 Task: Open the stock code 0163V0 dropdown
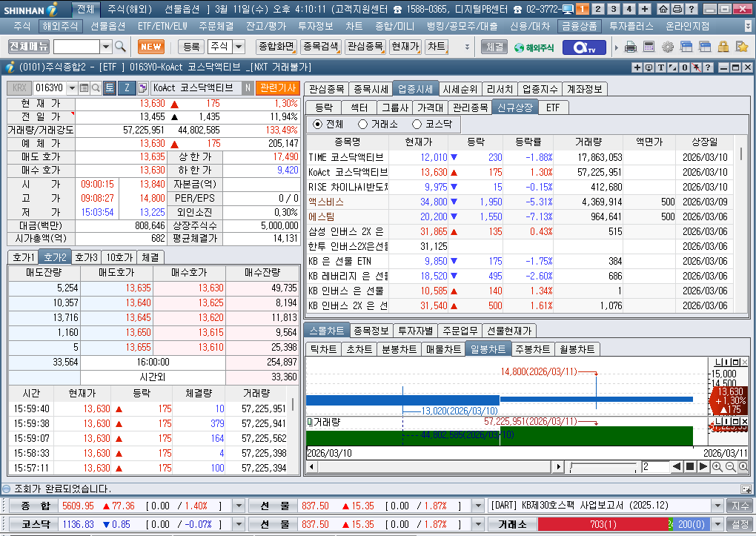(73, 87)
